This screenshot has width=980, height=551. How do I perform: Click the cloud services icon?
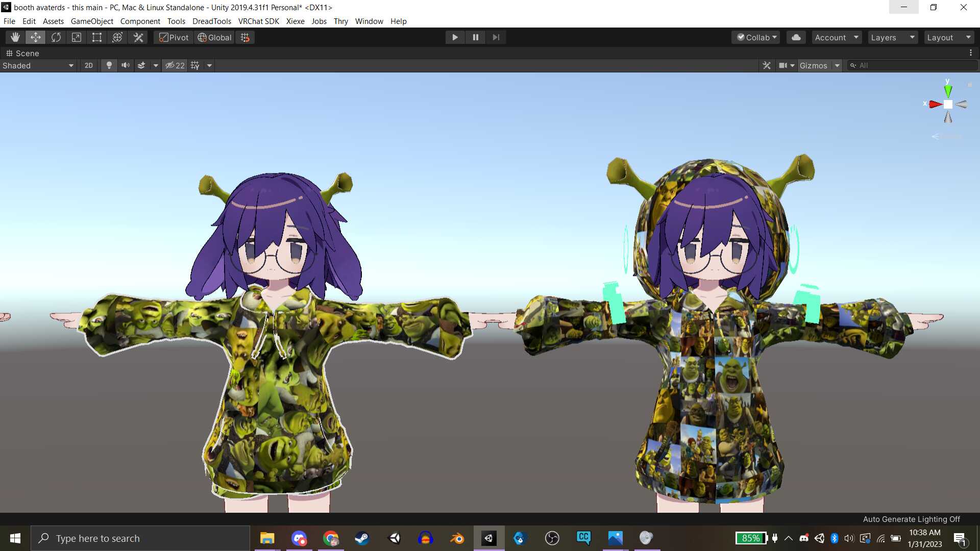pos(796,37)
